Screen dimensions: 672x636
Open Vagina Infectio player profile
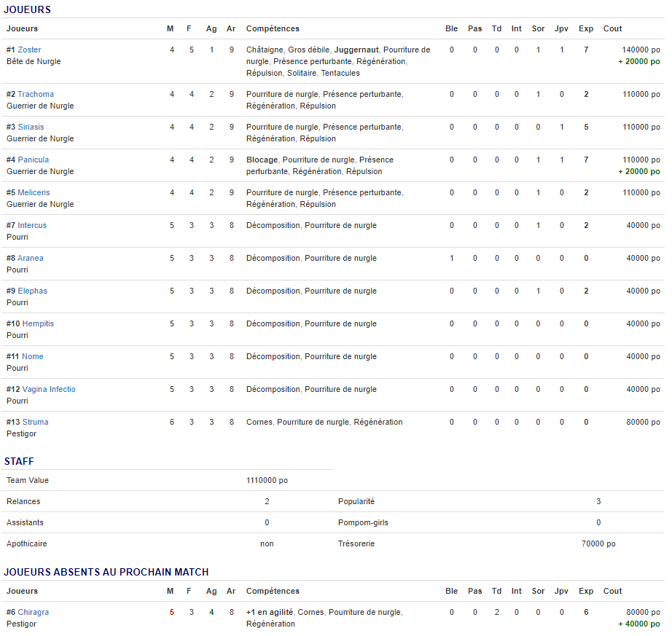[x=49, y=389]
